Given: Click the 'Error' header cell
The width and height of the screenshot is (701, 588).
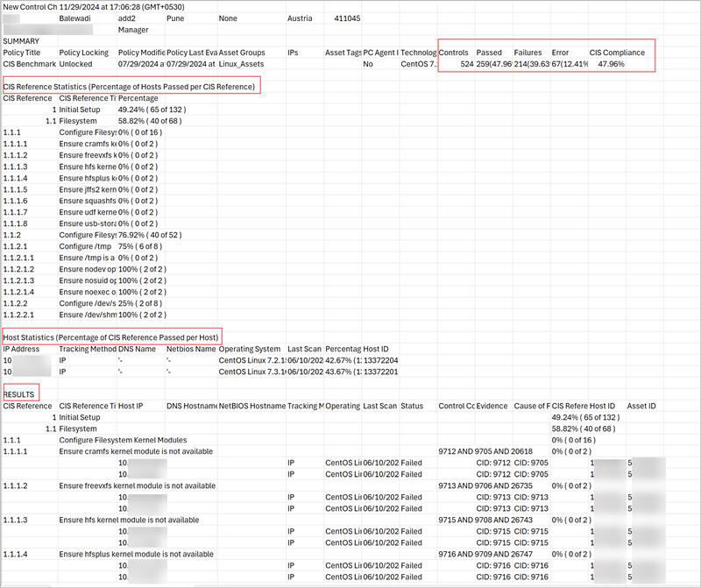Looking at the screenshot, I should pos(560,53).
